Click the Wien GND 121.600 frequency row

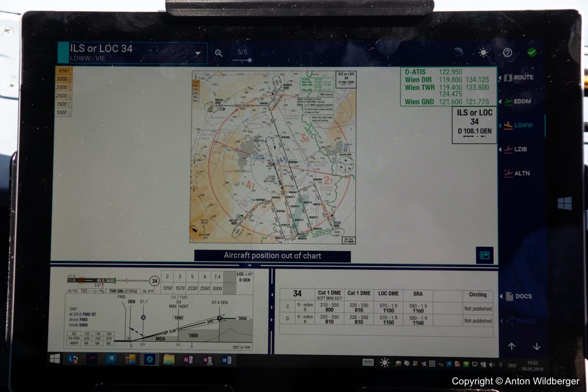tap(447, 102)
